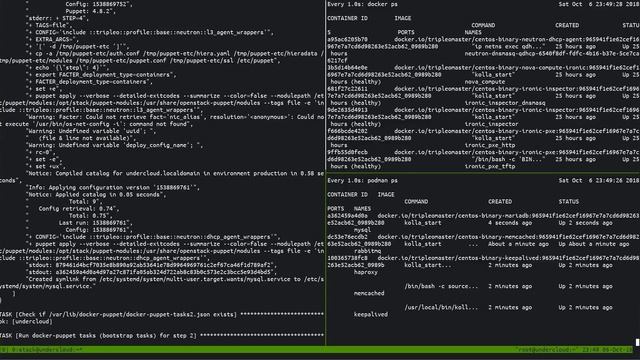Click the 'Undefined variable deploy_config_name' warning

[x=115, y=145]
